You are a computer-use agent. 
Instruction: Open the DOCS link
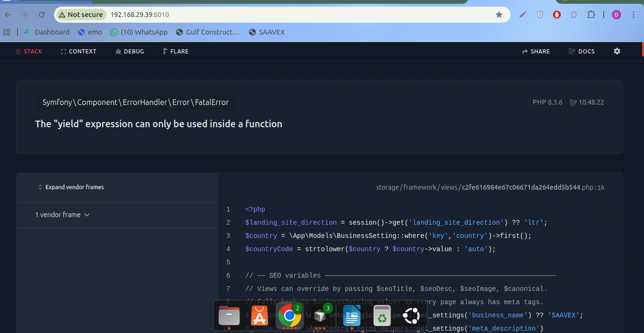[x=581, y=51]
